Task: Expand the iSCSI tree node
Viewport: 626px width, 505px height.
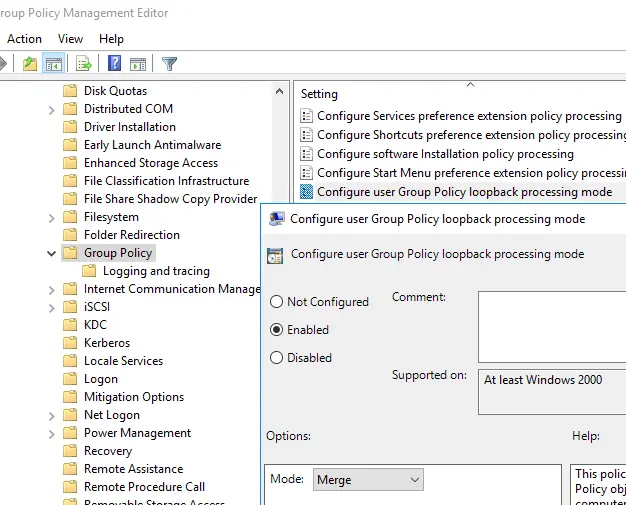Action: [x=52, y=307]
